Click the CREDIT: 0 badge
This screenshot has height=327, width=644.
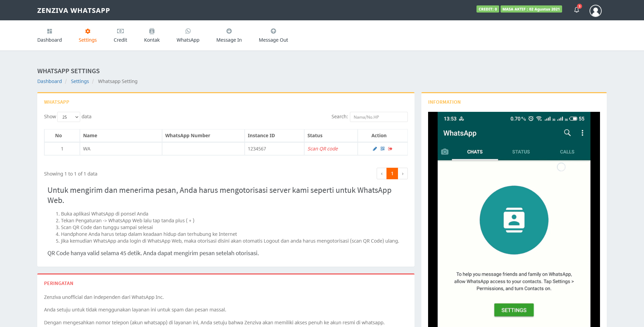pos(488,9)
